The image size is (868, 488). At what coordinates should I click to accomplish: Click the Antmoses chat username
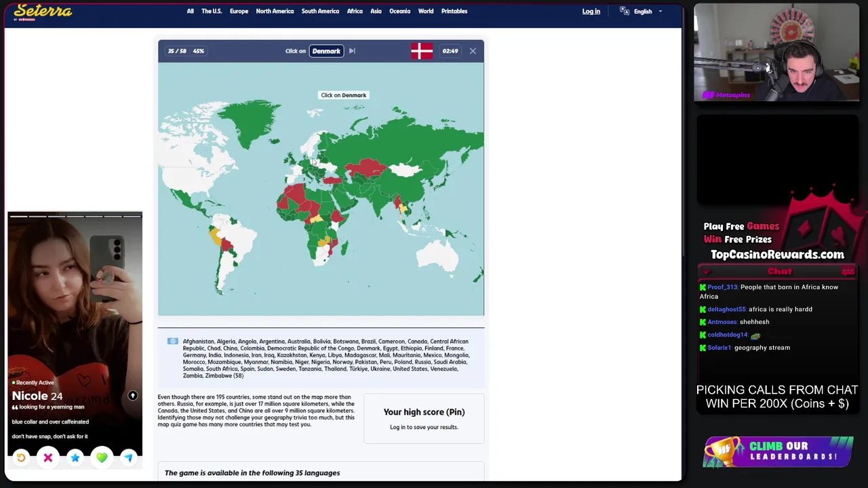coord(722,322)
